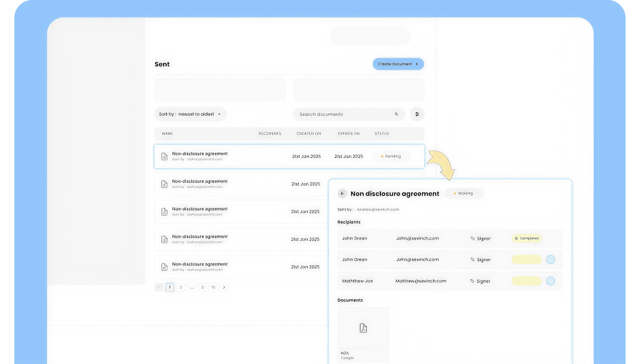The width and height of the screenshot is (642, 364).
Task: Go to next page using the chevron
Action: point(224,287)
